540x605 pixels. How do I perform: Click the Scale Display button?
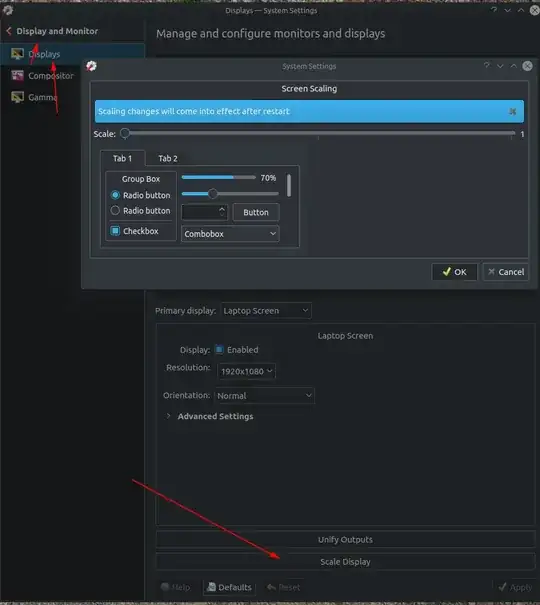pos(346,562)
